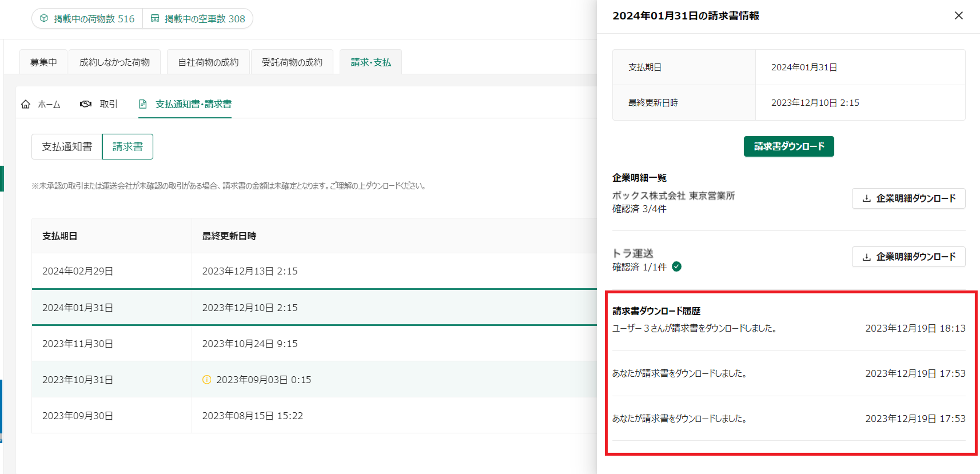Go to ホーム sub-navigation
This screenshot has height=474, width=980.
point(41,104)
